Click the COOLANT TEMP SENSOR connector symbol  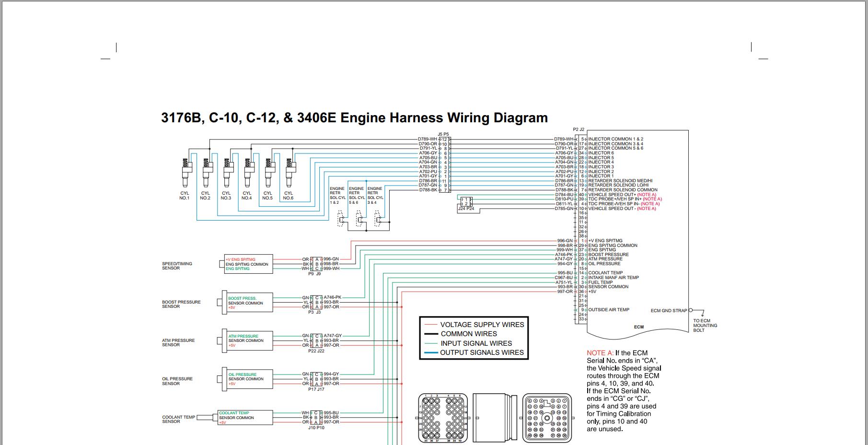click(244, 417)
